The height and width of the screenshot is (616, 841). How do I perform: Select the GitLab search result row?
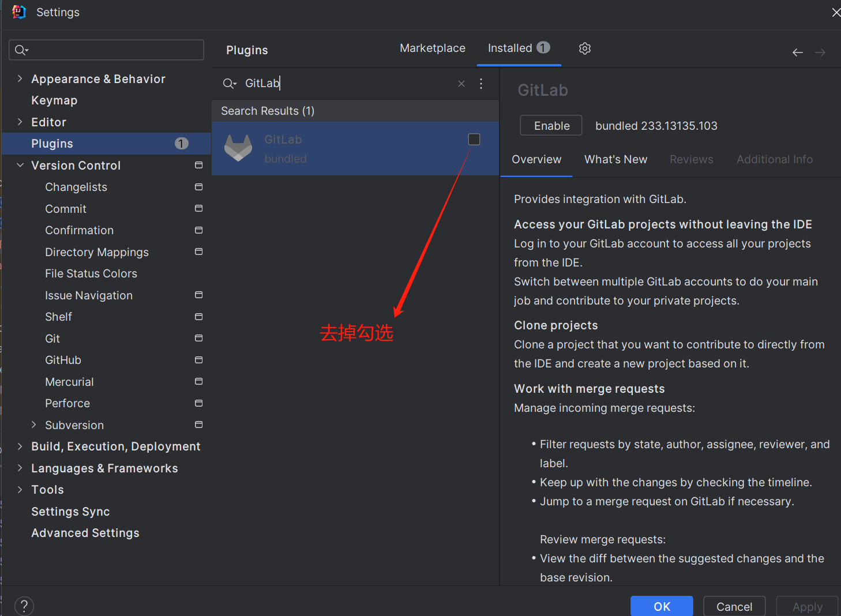pos(355,148)
